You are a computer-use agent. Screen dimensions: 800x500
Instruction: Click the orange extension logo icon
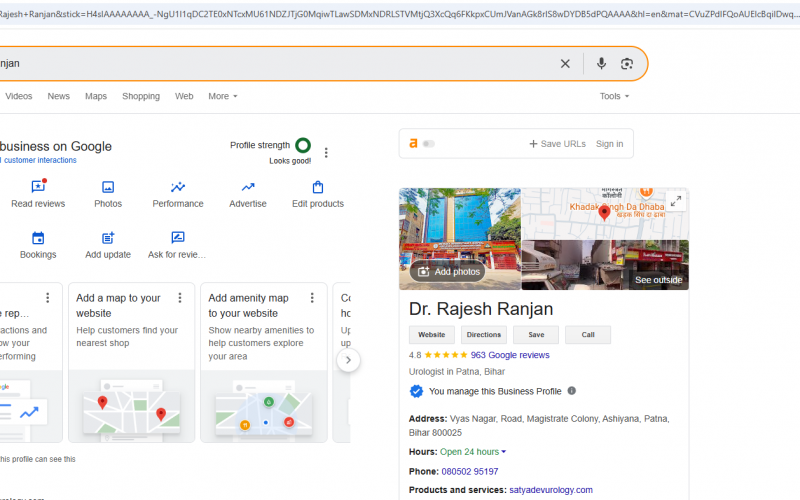click(x=413, y=144)
